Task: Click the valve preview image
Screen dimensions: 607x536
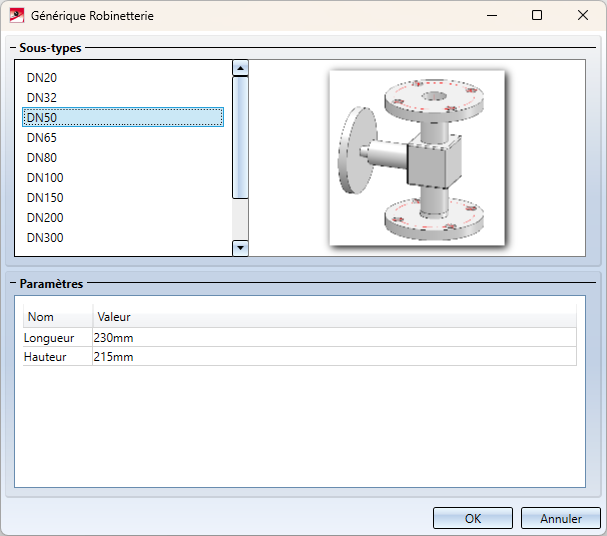Action: (417, 157)
